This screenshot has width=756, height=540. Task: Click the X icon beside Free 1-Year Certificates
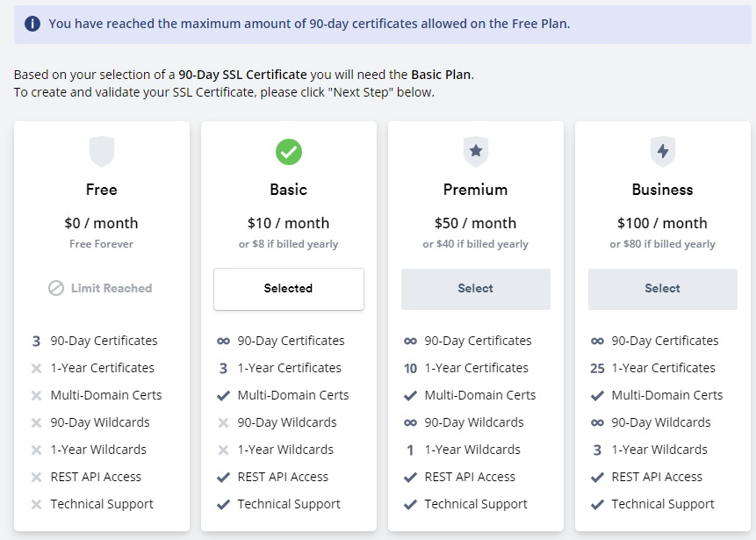[x=36, y=369]
